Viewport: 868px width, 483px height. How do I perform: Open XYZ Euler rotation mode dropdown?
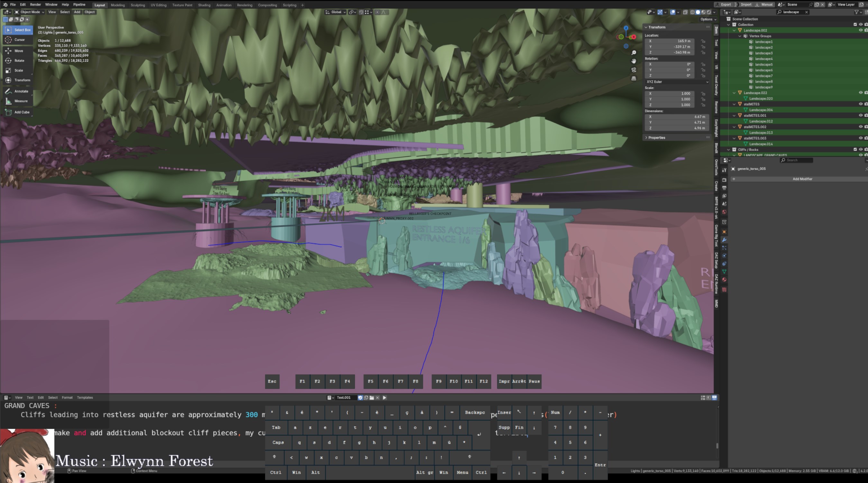677,82
